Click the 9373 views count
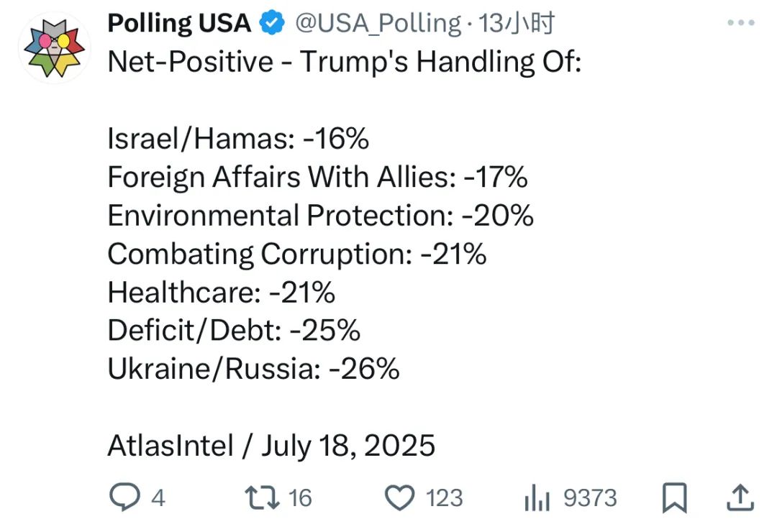The image size is (777, 532). click(590, 497)
